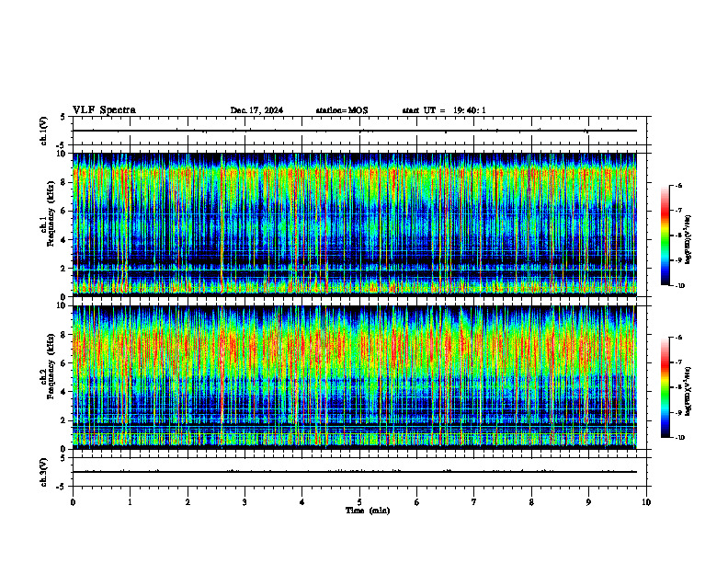Click the '-8' tick on ch.2 colorbar
Image resolution: width=728 pixels, height=563 pixels.
(678, 387)
